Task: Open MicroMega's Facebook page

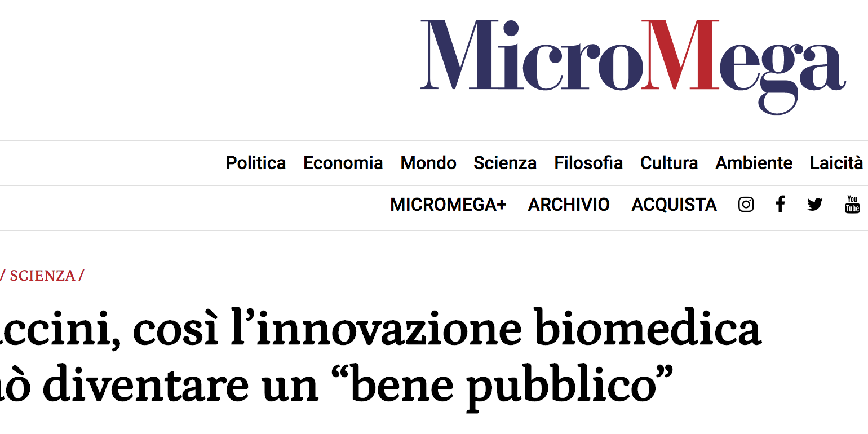Action: 780,204
